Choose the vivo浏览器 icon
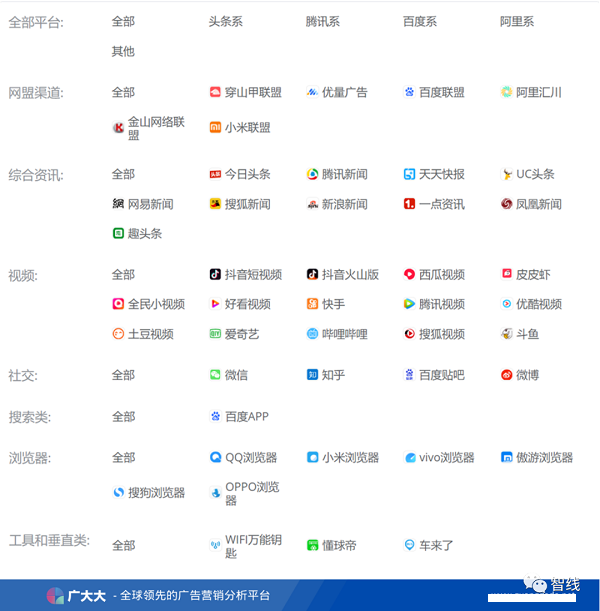The image size is (600, 611). pos(409,457)
